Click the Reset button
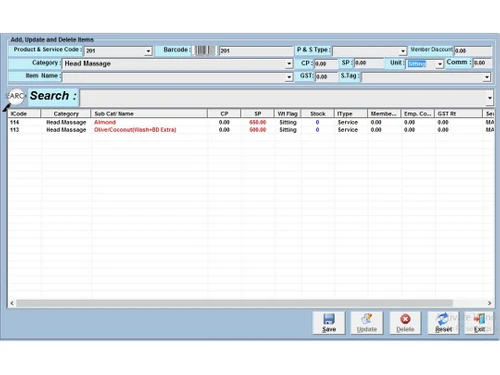The height and width of the screenshot is (375, 500). click(443, 323)
